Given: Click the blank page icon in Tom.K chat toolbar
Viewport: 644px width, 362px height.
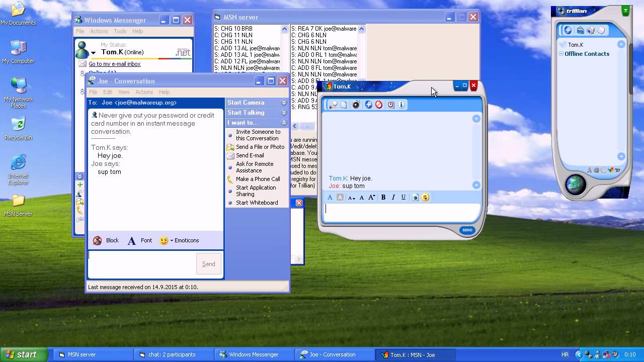Looking at the screenshot, I should [x=344, y=105].
